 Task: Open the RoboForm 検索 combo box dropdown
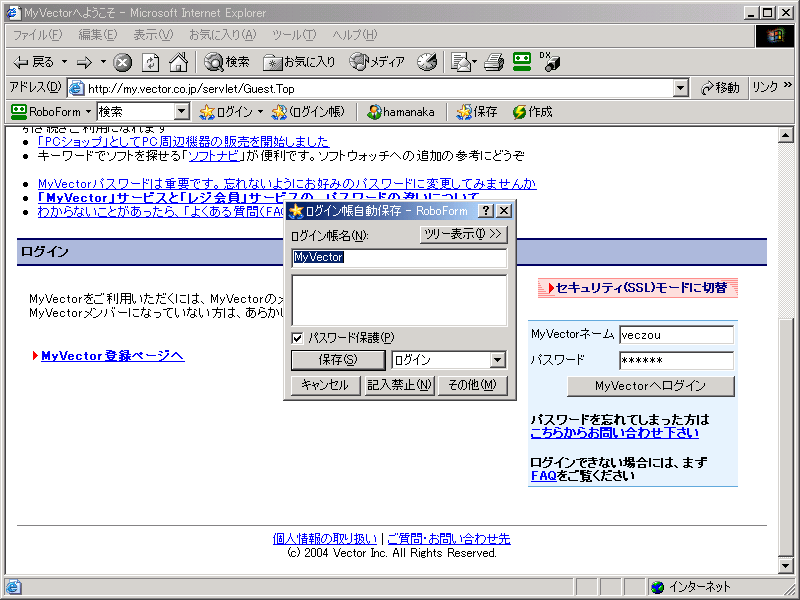pyautogui.click(x=182, y=112)
